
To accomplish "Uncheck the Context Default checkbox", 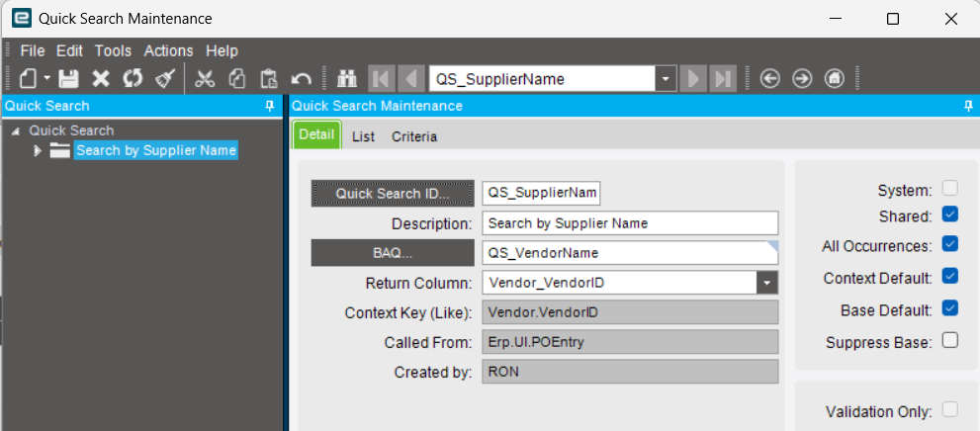I will (x=950, y=276).
